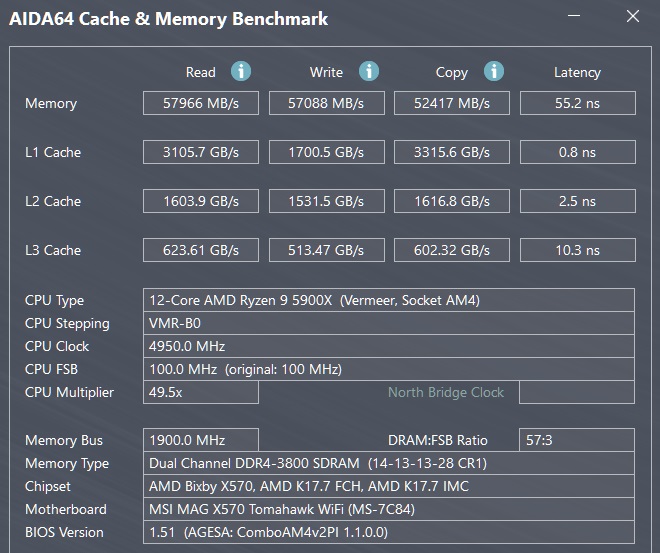The image size is (660, 553).
Task: Click the L1 Cache Read 3105.7 GB/s field
Action: coord(201,152)
